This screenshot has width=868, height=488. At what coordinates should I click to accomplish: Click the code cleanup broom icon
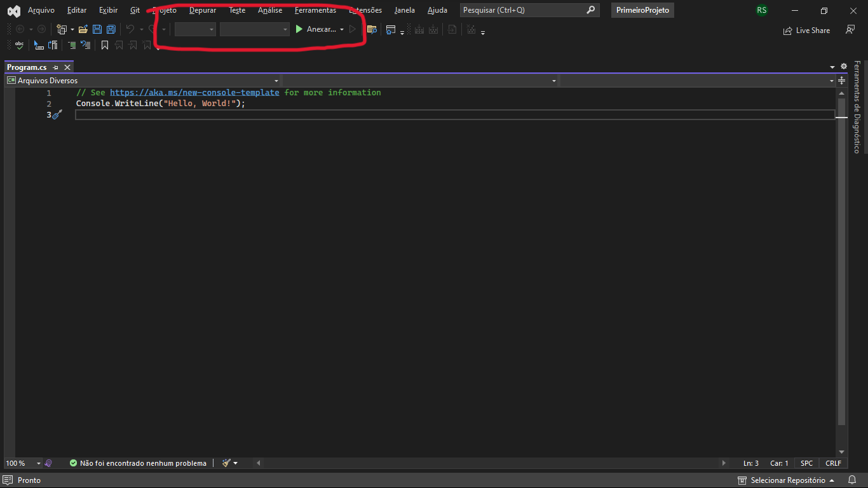pos(226,463)
